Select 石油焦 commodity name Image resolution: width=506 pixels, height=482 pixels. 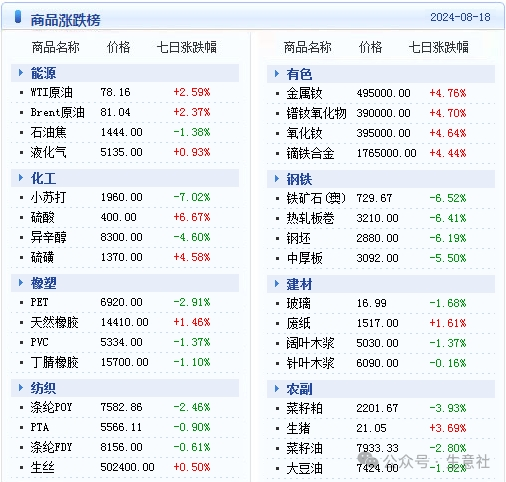click(x=48, y=132)
